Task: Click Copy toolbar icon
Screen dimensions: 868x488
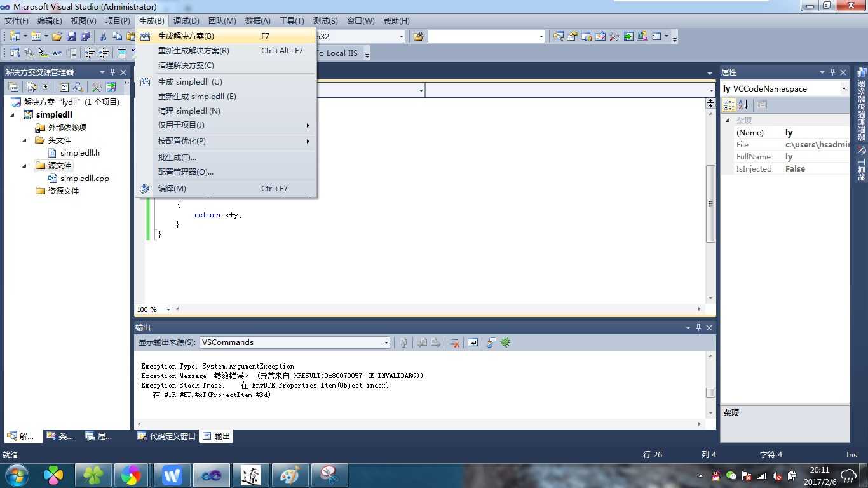Action: click(117, 37)
